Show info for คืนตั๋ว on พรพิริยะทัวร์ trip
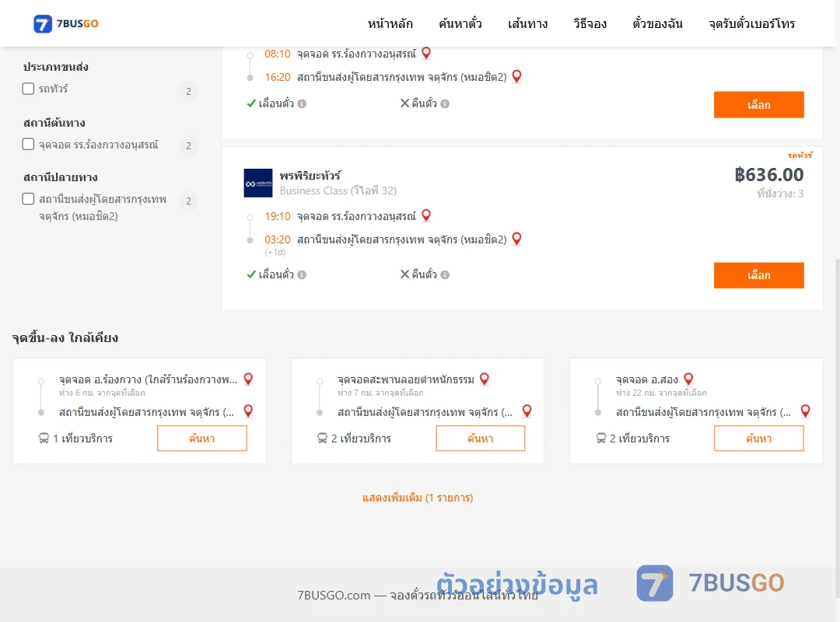Image resolution: width=840 pixels, height=622 pixels. pos(445,274)
